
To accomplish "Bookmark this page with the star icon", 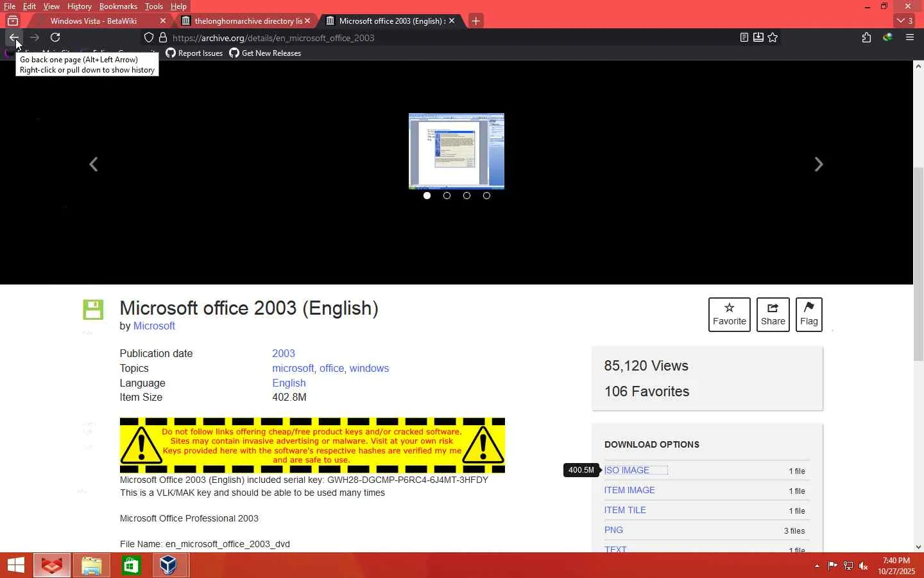I will [x=773, y=37].
